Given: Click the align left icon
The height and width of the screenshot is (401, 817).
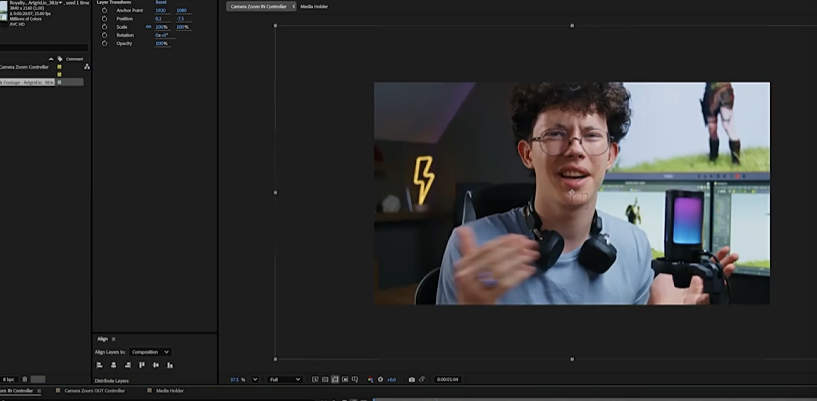Looking at the screenshot, I should [99, 365].
